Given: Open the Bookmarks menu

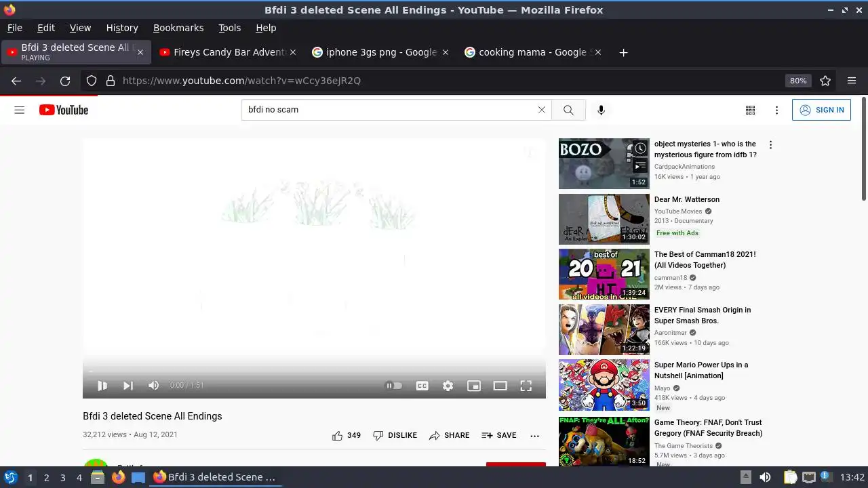Looking at the screenshot, I should 178,28.
